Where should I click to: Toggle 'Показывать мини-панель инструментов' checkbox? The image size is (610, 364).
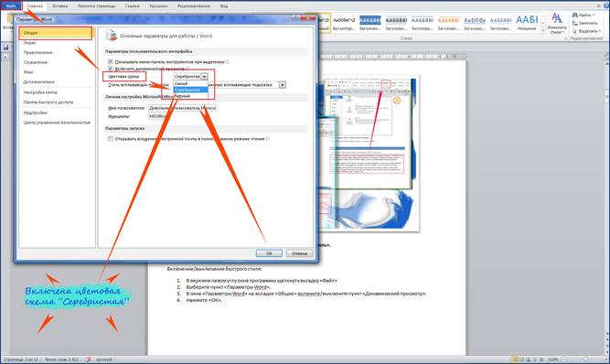pyautogui.click(x=110, y=61)
